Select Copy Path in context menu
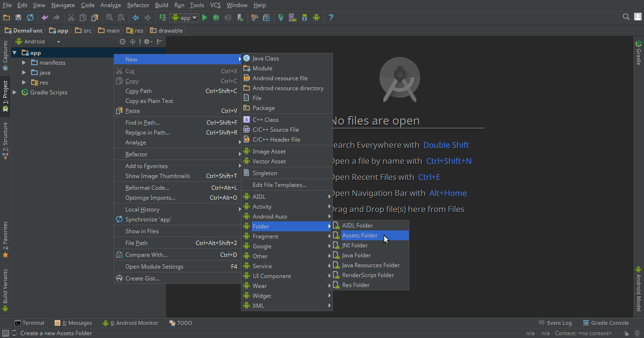The width and height of the screenshot is (644, 338). point(177,91)
